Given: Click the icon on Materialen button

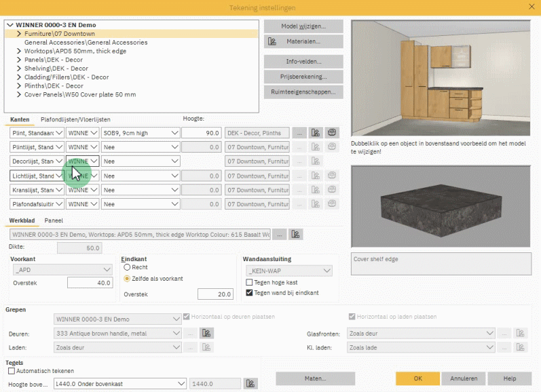Looking at the screenshot, I should coord(272,42).
